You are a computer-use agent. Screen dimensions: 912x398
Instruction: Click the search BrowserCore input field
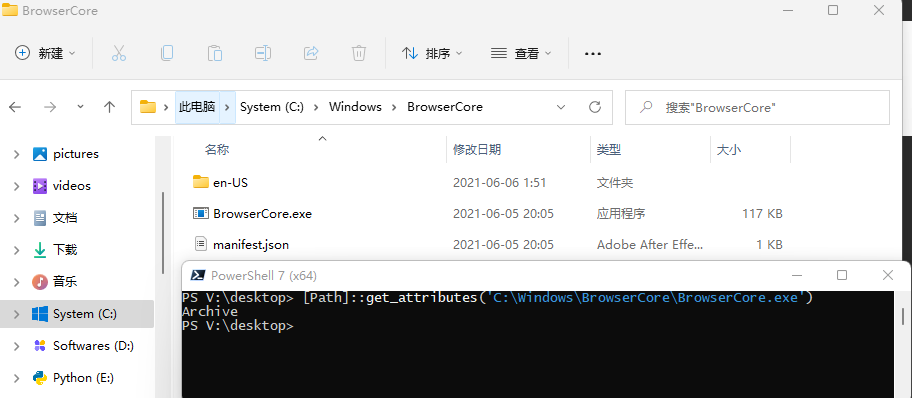[757, 107]
